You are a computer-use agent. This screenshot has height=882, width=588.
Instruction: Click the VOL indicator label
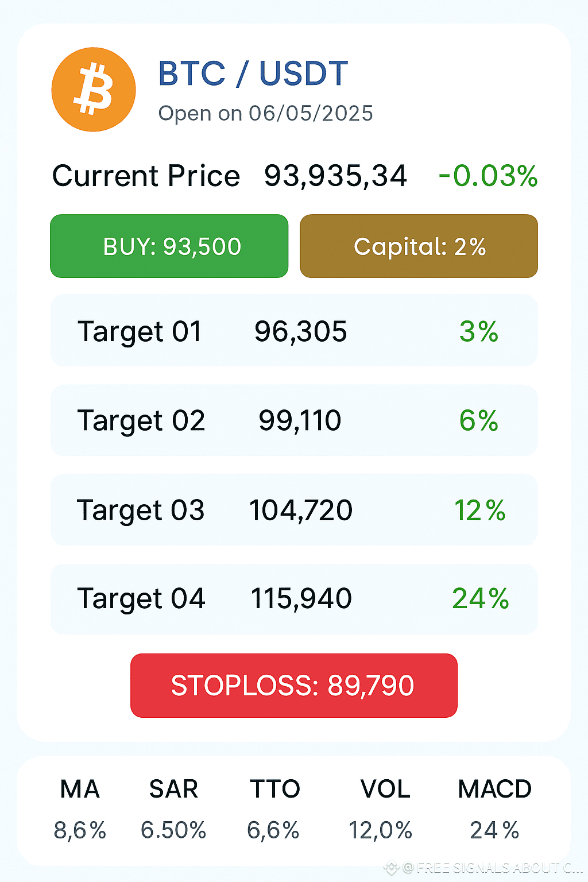(385, 789)
